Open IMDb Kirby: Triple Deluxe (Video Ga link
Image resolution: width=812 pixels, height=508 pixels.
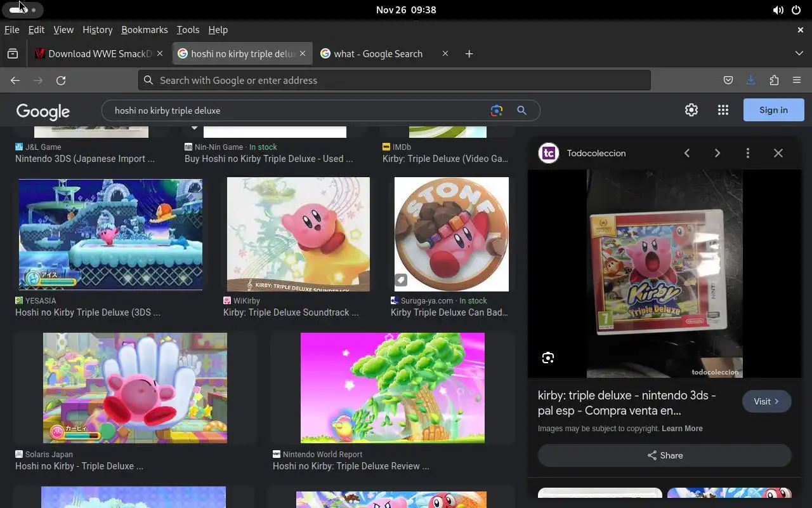tap(445, 159)
